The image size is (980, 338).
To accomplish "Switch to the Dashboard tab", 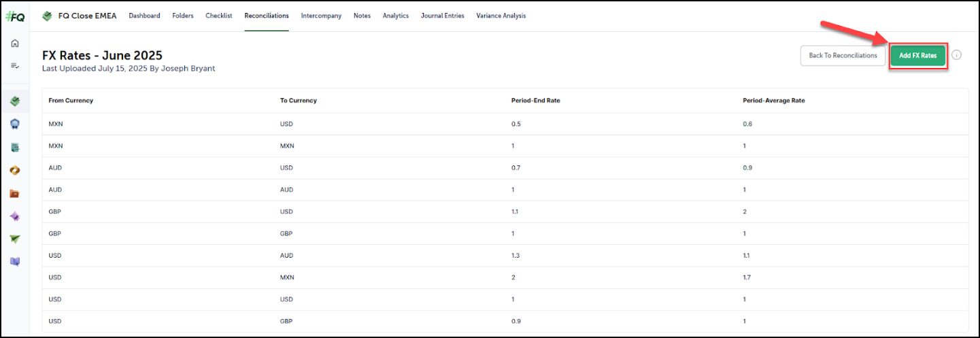I will 144,16.
